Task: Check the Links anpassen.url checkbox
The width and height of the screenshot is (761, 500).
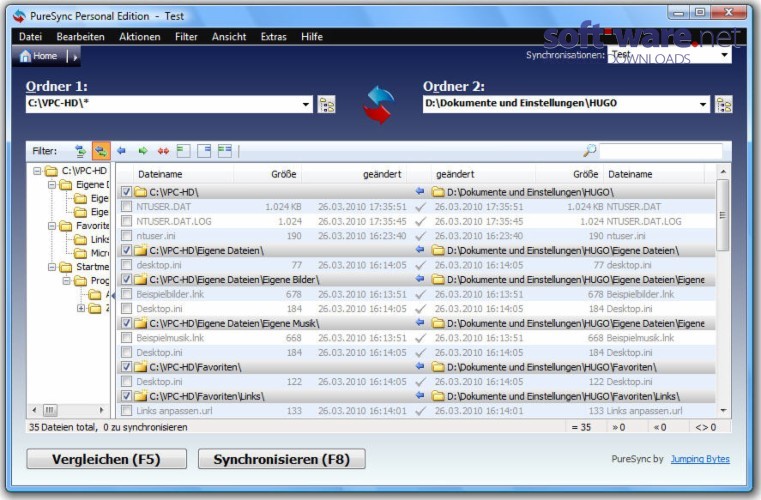Action: click(126, 411)
